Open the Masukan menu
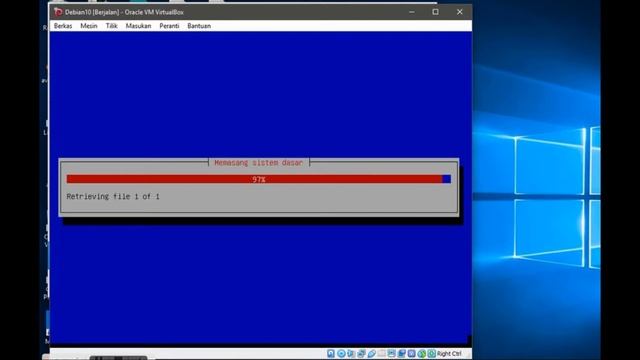Screen dimensions: 640x360 pyautogui.click(x=138, y=26)
